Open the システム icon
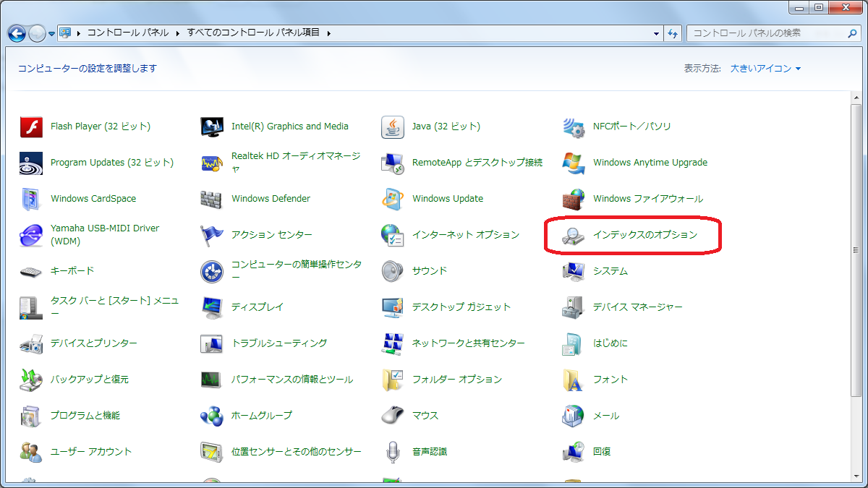 click(x=574, y=271)
